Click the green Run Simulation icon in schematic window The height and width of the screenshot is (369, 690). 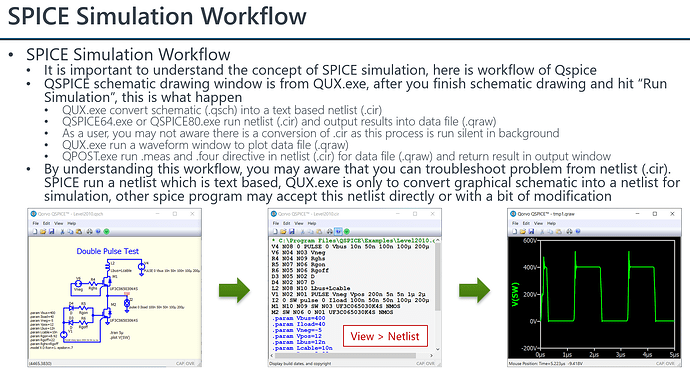[106, 231]
